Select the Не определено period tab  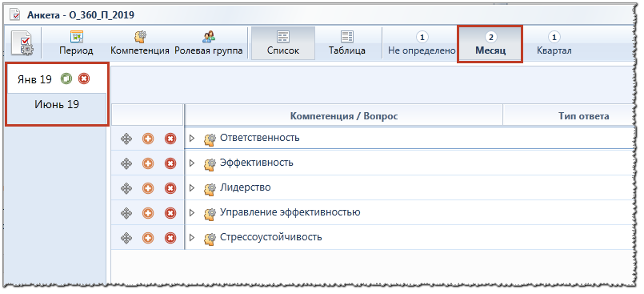[x=422, y=43]
